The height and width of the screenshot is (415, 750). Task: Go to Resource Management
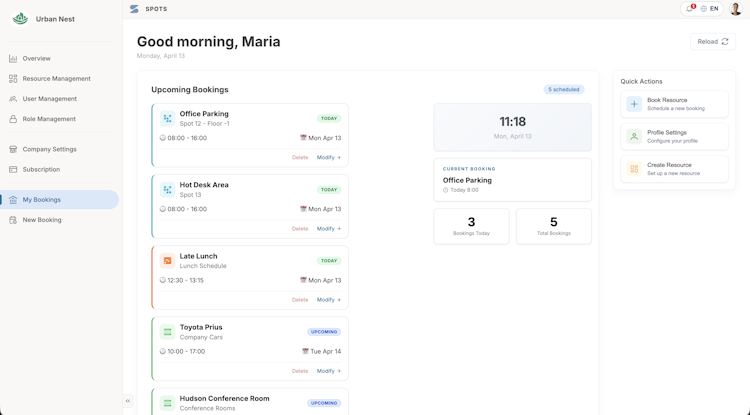(x=56, y=79)
